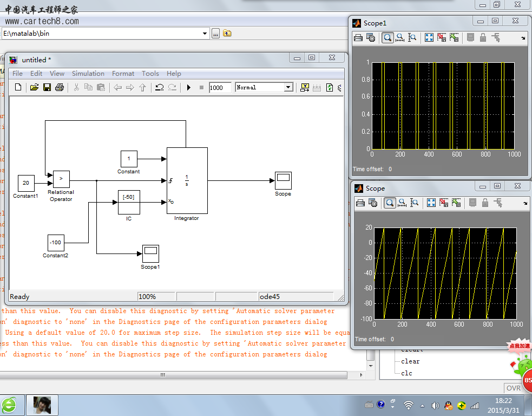Enable the floating scope mode in Scope1
The image size is (532, 416).
coord(470,37)
